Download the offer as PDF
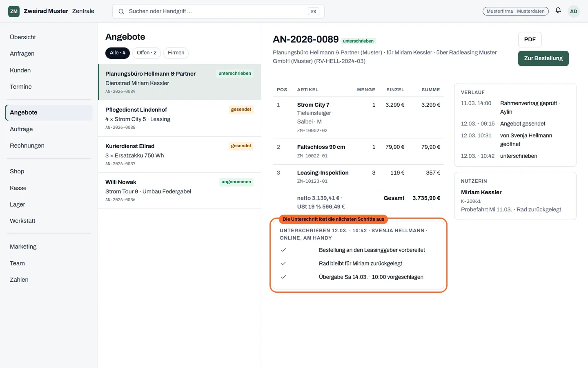 click(x=530, y=40)
